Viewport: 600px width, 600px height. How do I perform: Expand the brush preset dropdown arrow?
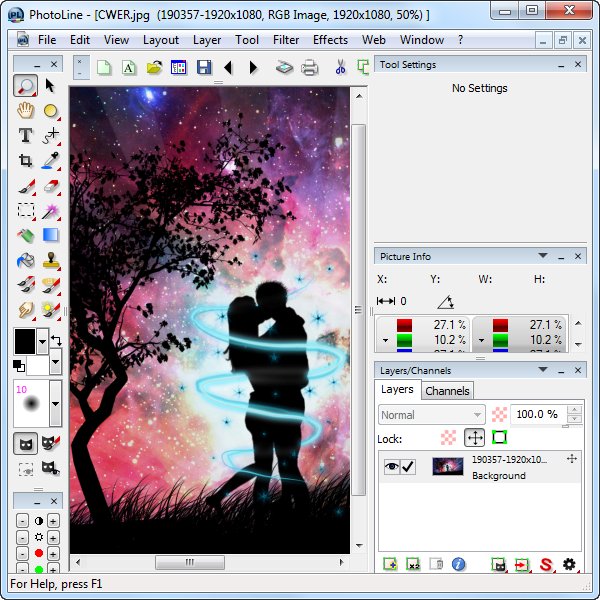(x=55, y=404)
